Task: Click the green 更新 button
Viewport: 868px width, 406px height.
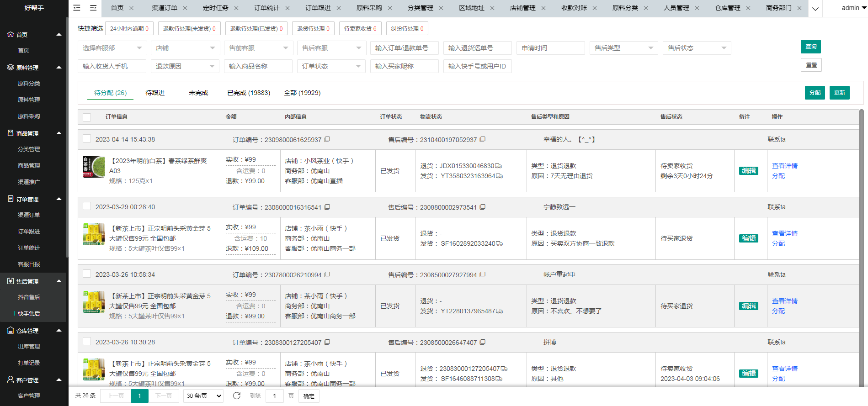Action: point(840,93)
